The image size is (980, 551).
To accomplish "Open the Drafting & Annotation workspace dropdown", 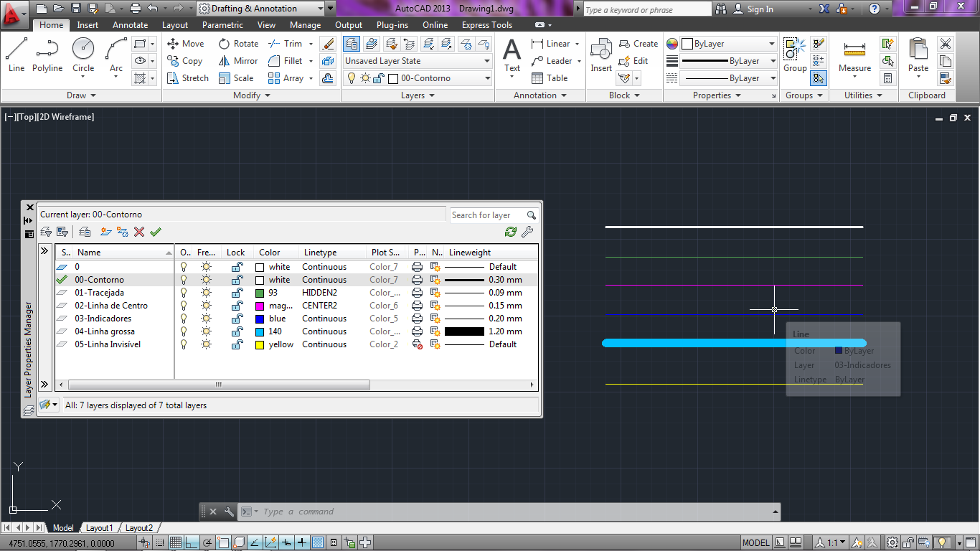I will click(x=265, y=9).
